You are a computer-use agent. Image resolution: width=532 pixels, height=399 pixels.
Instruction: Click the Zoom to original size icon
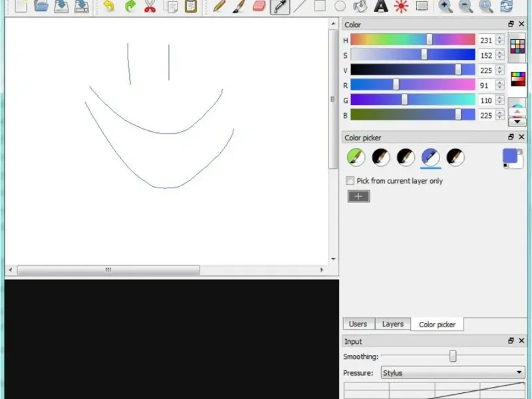pyautogui.click(x=486, y=6)
